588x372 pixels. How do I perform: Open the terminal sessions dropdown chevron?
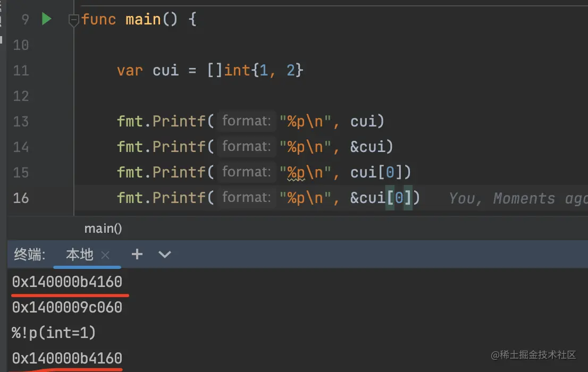(x=165, y=255)
